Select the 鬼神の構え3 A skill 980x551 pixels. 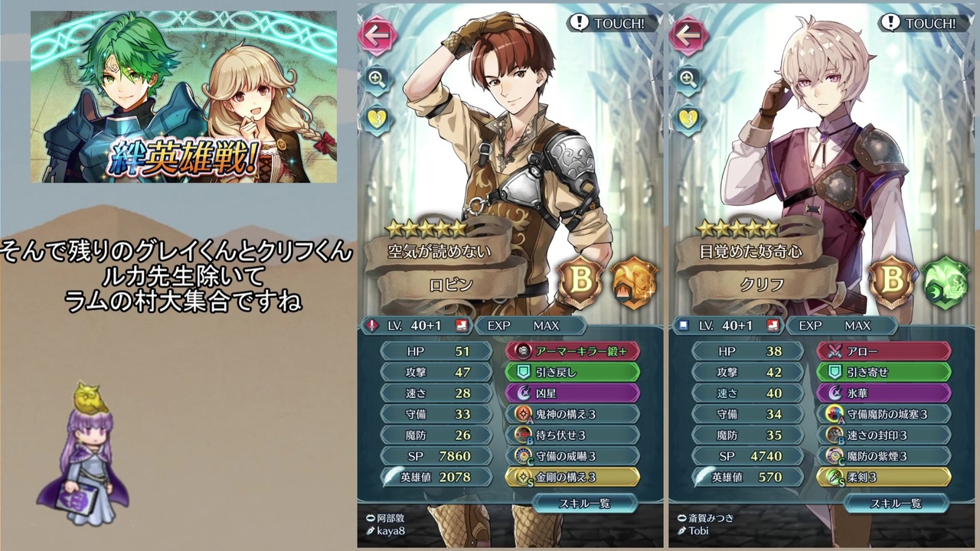coord(573,414)
